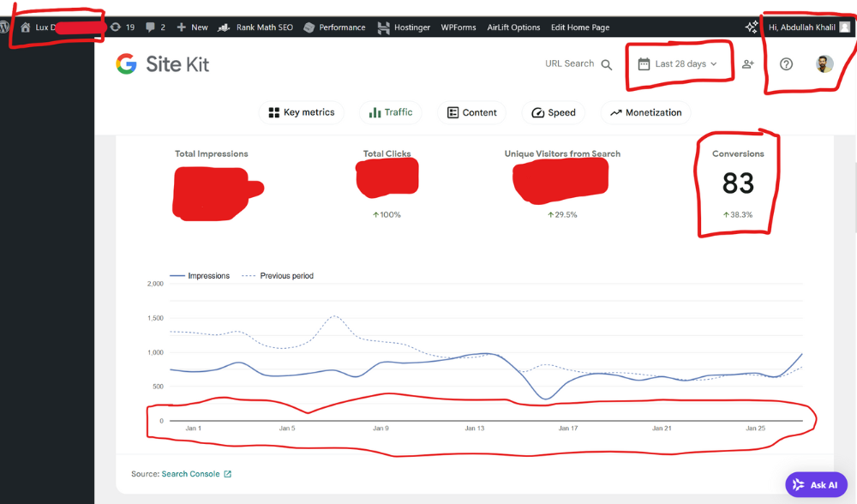Open the updates icon showing 19
This screenshot has width=857, height=504.
116,27
